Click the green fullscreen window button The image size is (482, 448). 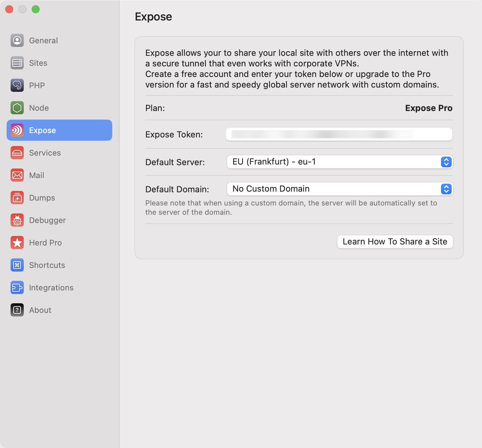pyautogui.click(x=36, y=9)
